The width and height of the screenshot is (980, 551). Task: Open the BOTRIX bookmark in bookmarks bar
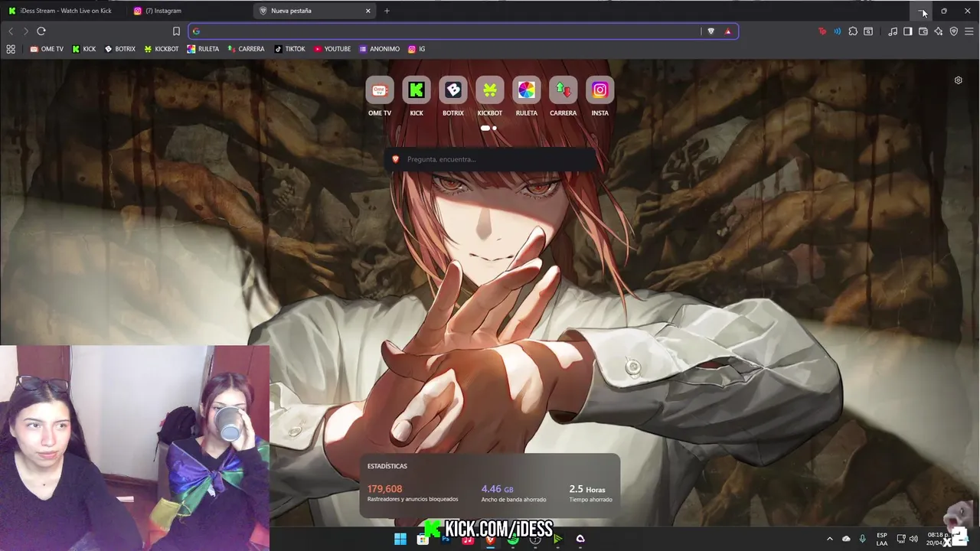(120, 49)
